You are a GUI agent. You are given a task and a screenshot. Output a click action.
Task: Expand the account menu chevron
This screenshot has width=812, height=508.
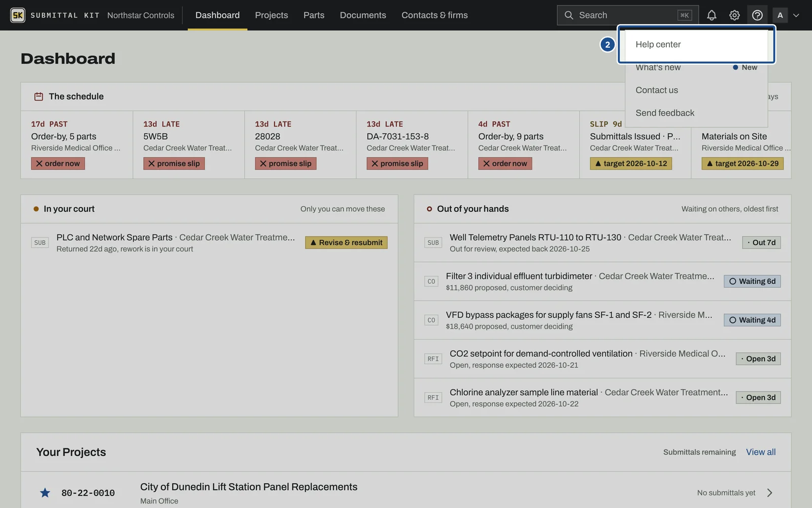[796, 15]
